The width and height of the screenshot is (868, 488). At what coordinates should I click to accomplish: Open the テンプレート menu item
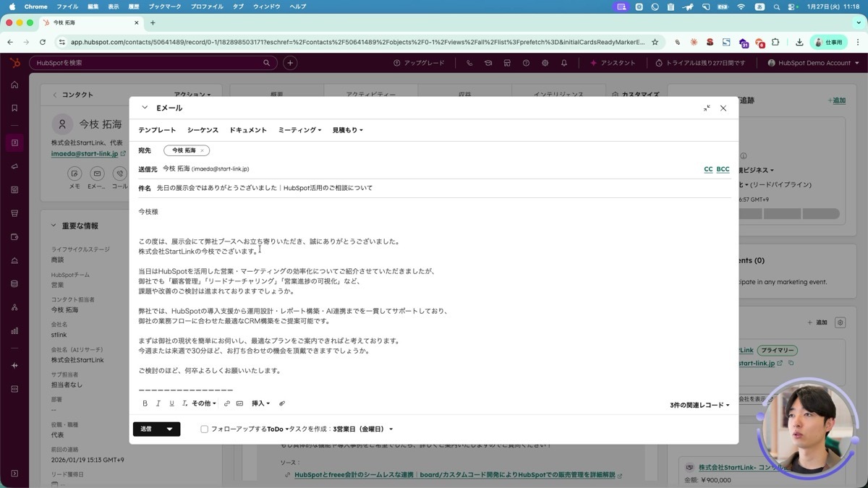157,130
